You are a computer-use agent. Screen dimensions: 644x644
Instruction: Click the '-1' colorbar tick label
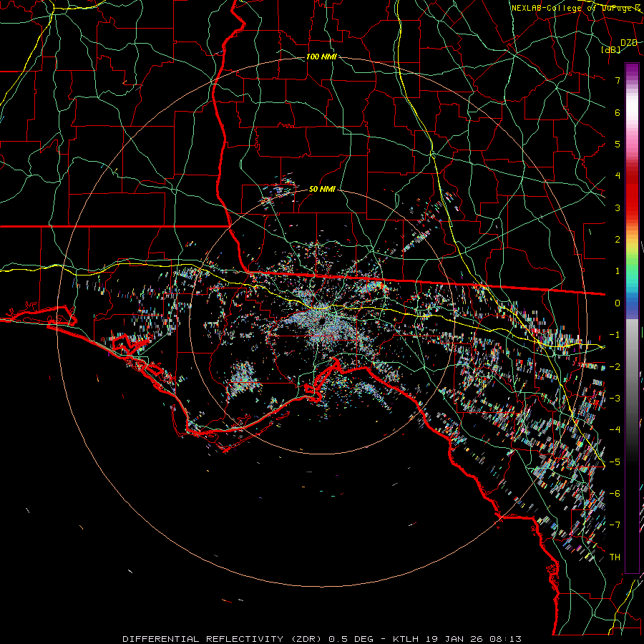point(615,335)
